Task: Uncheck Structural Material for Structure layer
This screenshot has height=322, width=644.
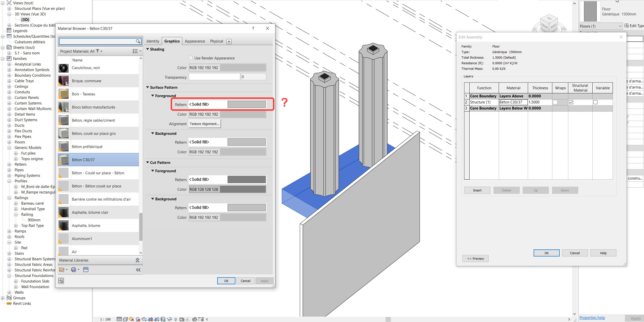Action: coord(571,102)
